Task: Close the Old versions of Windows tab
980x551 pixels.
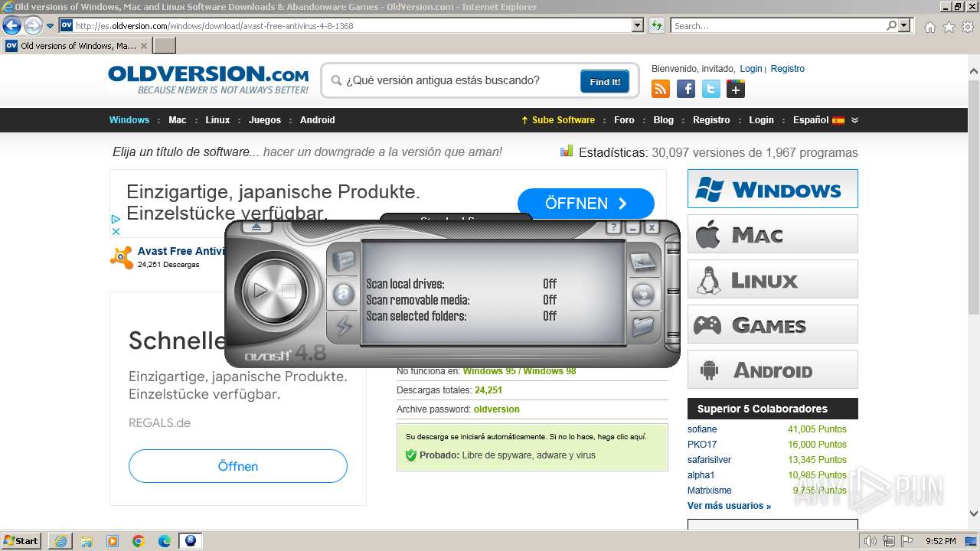Action: pos(144,46)
